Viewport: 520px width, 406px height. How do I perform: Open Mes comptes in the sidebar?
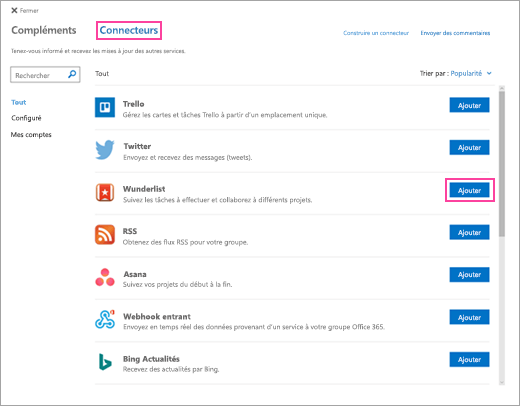pos(31,135)
